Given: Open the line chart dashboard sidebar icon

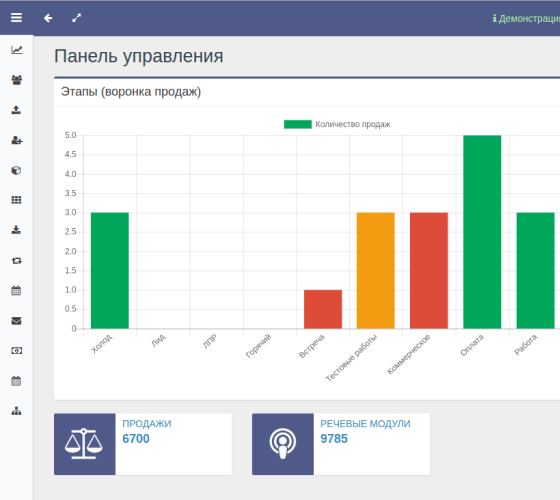Looking at the screenshot, I should (16, 50).
